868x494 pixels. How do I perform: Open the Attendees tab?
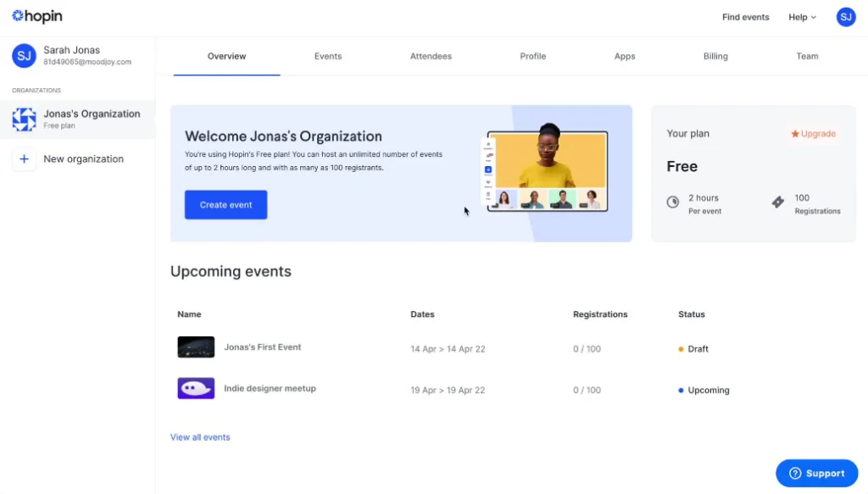tap(431, 57)
